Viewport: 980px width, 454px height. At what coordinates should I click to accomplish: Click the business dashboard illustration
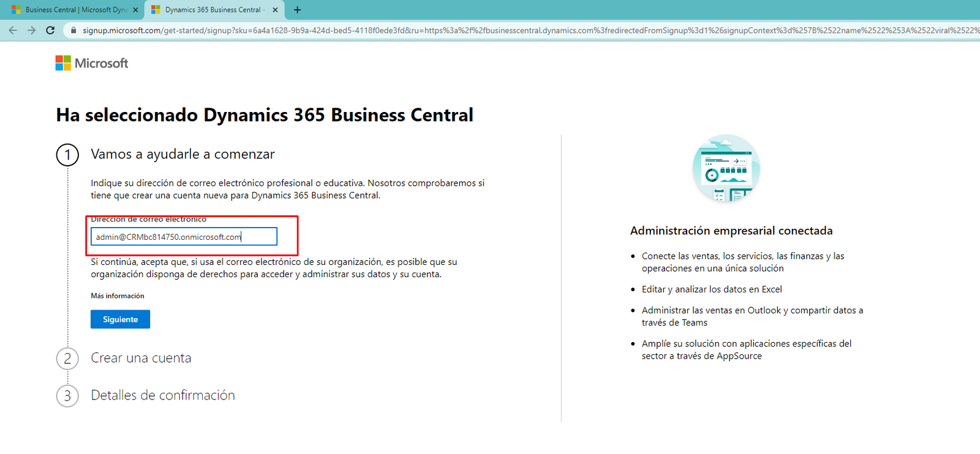coord(726,168)
